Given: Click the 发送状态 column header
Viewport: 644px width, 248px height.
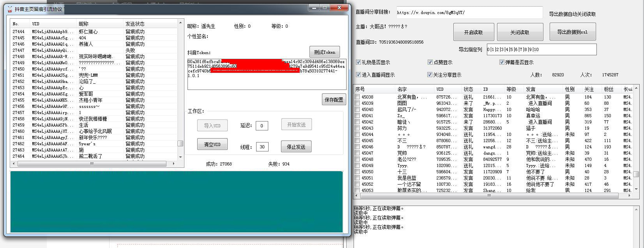Looking at the screenshot, I should [x=150, y=24].
